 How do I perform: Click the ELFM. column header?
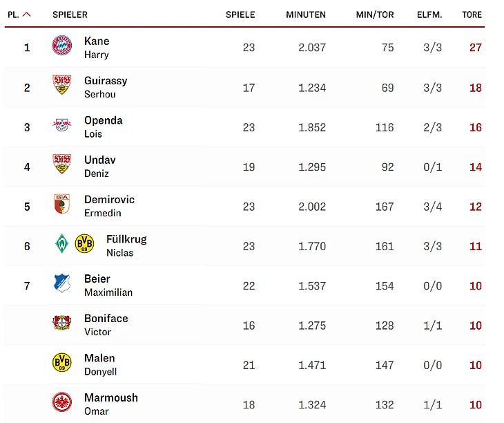429,15
